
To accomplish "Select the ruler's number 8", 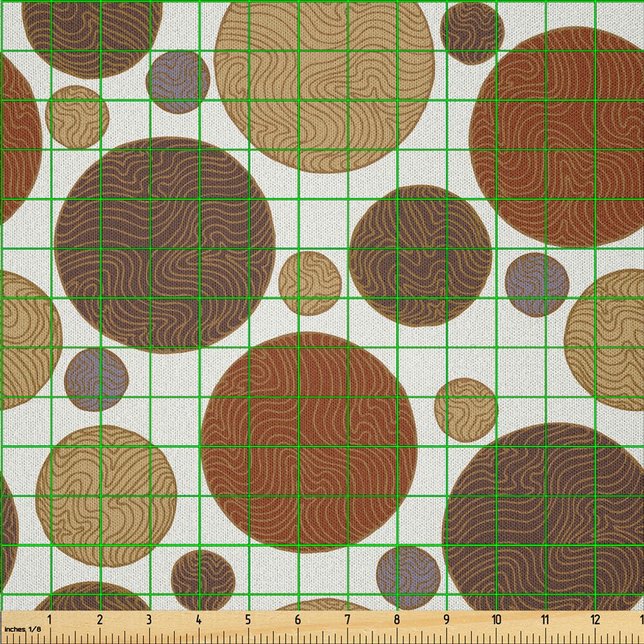I will pyautogui.click(x=397, y=619).
